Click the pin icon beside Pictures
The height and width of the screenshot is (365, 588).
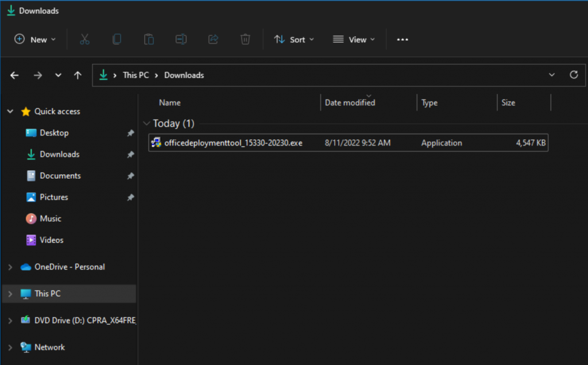[x=130, y=197]
